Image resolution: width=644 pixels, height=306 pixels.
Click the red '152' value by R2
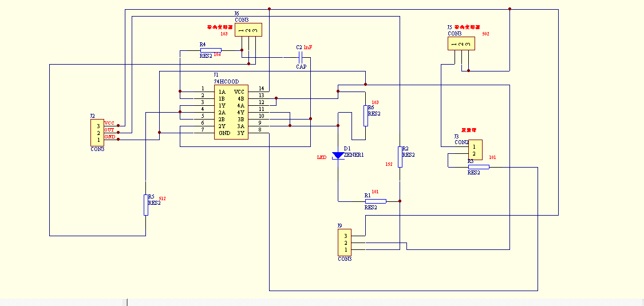point(389,164)
